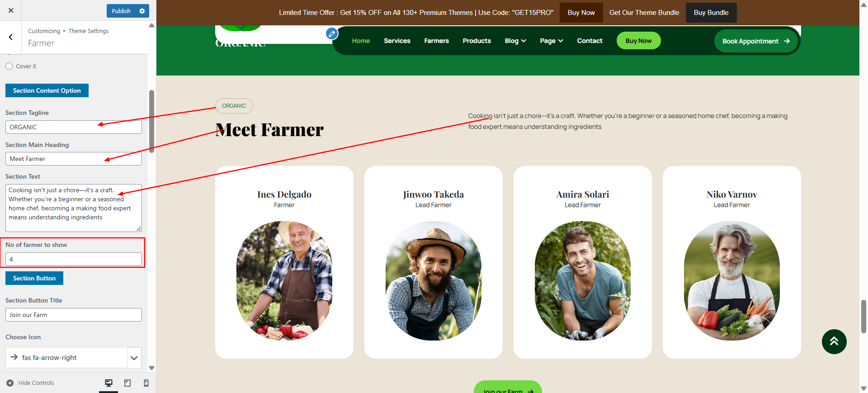The height and width of the screenshot is (393, 868).
Task: Open the Farmers menu item
Action: pos(436,41)
